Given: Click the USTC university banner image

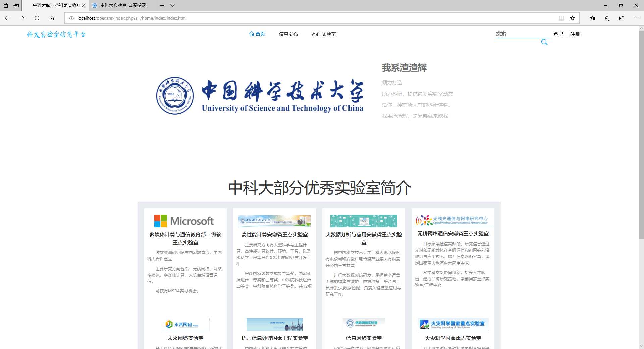Looking at the screenshot, I should coord(260,96).
